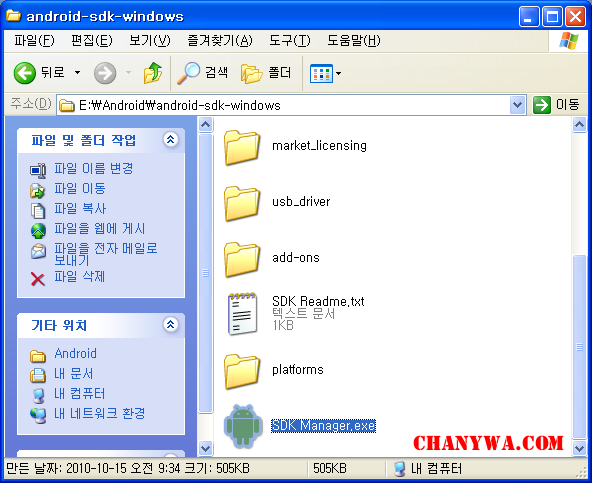Click 파일 이름 변경 rename link

(x=94, y=168)
